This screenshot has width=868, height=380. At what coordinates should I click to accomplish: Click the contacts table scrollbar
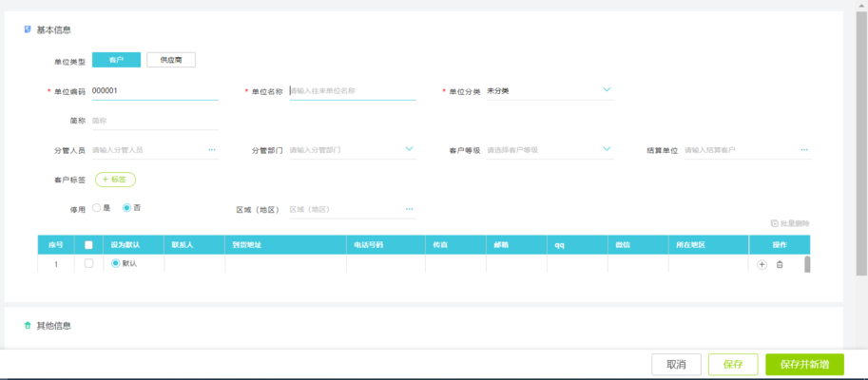[808, 264]
